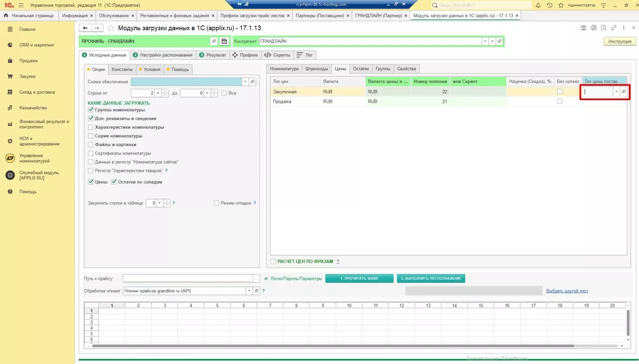
Task: Enable Файлы и картинки checkbox
Action: tap(90, 145)
